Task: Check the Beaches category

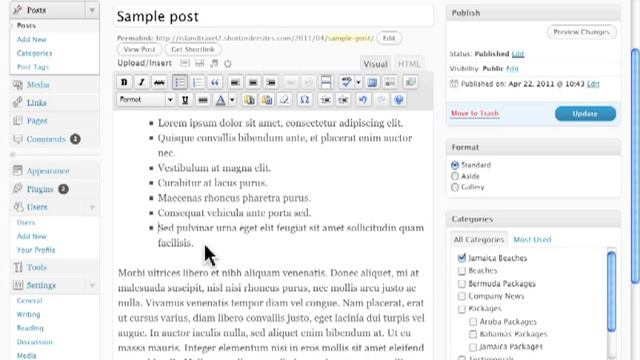Action: 462,271
